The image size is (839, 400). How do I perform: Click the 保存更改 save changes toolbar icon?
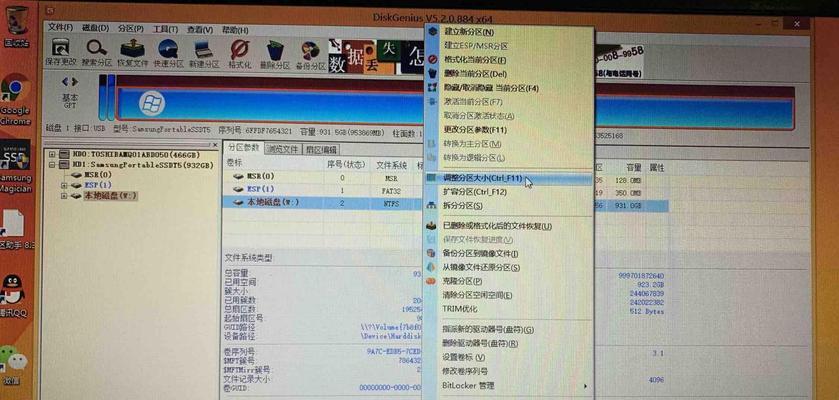pos(60,54)
